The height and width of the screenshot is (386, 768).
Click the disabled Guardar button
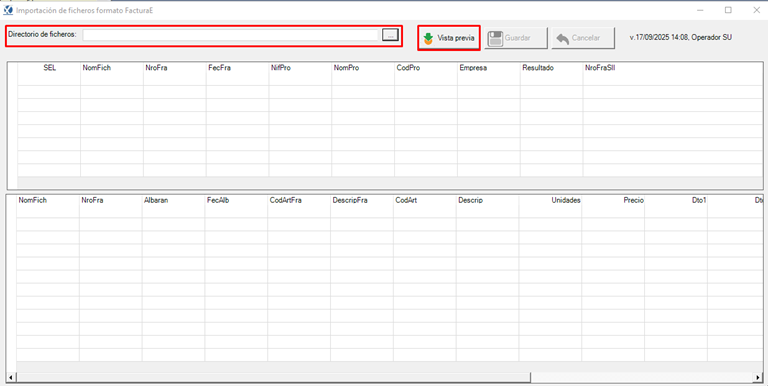(x=516, y=38)
